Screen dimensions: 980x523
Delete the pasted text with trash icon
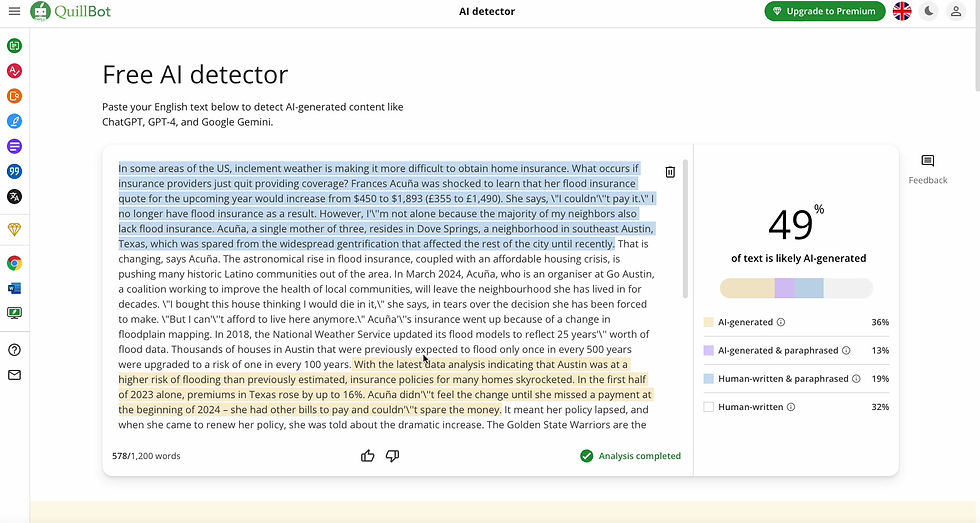(x=670, y=172)
